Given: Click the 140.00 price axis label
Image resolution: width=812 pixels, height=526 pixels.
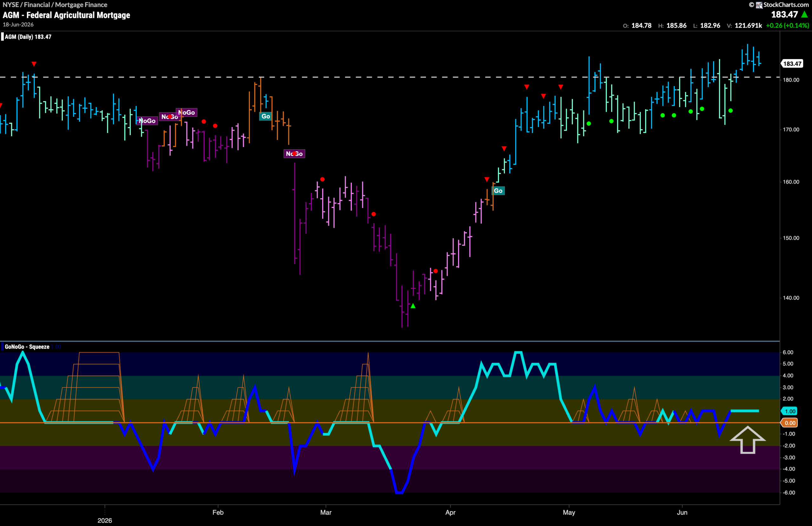Looking at the screenshot, I should click(791, 298).
